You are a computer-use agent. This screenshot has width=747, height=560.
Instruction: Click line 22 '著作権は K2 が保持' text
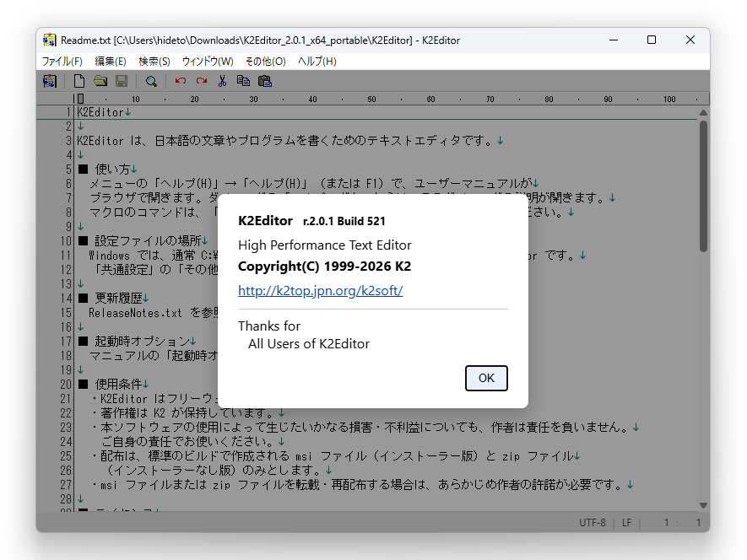click(187, 413)
